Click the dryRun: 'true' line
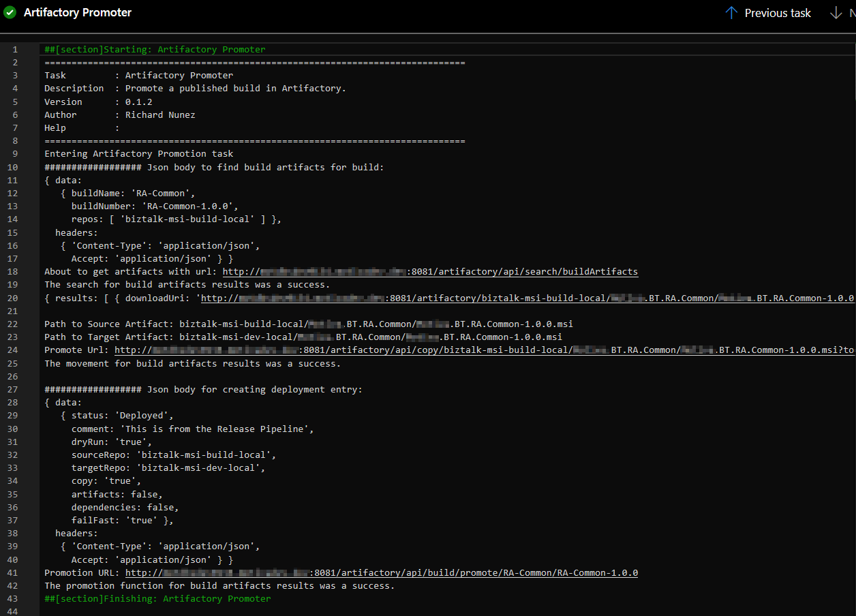 (x=111, y=442)
